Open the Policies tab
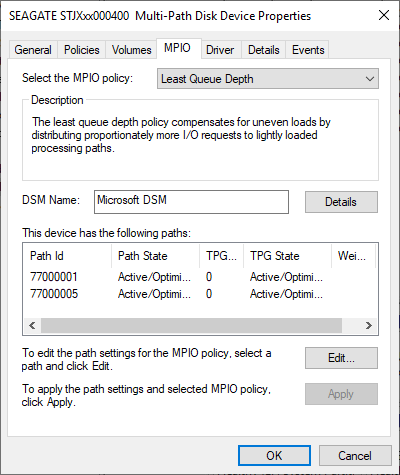This screenshot has height=475, width=400. coord(82,50)
